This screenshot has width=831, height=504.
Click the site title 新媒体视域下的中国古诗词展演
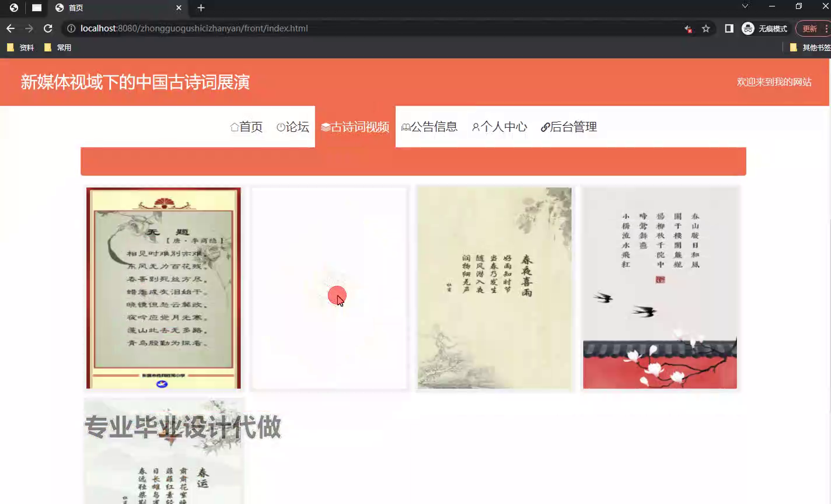pos(135,82)
